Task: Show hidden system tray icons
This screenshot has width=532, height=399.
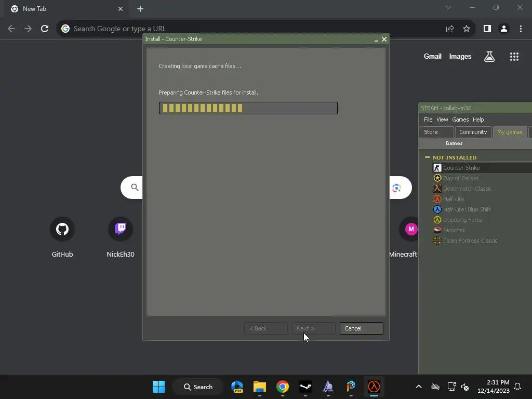Action: [x=419, y=387]
